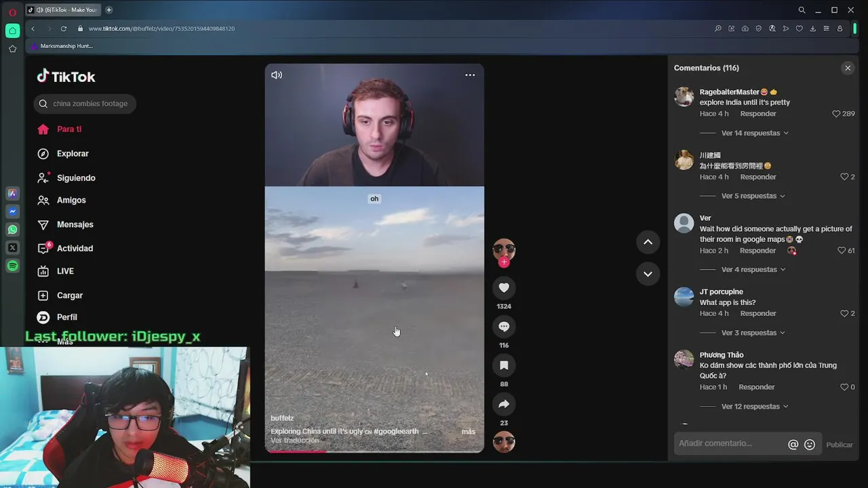This screenshot has width=868, height=488.
Task: Open Opera downloads icon in address bar
Action: coord(812,28)
